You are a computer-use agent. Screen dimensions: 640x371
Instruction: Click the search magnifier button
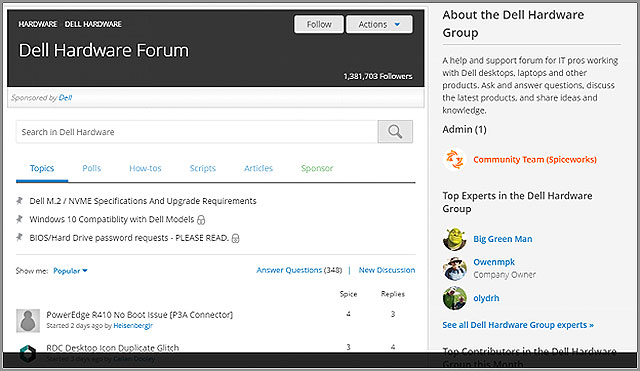click(x=395, y=131)
